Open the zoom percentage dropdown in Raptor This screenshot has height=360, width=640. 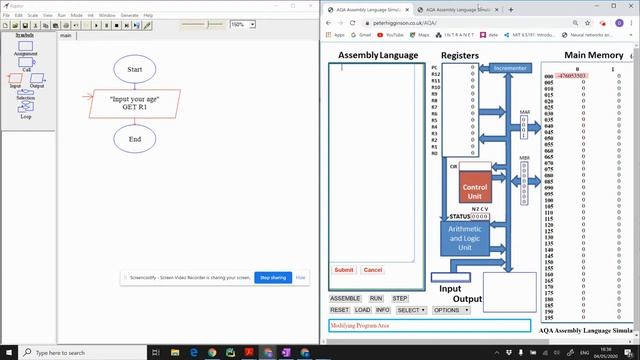pyautogui.click(x=252, y=24)
